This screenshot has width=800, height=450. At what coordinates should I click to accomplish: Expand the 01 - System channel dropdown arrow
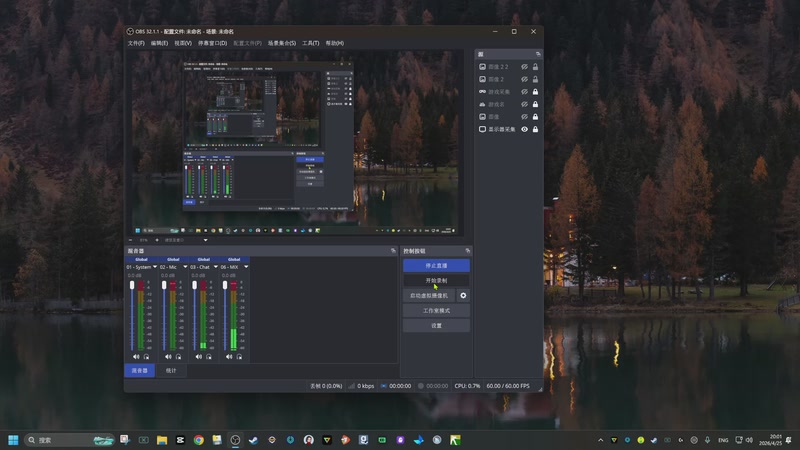pos(155,266)
